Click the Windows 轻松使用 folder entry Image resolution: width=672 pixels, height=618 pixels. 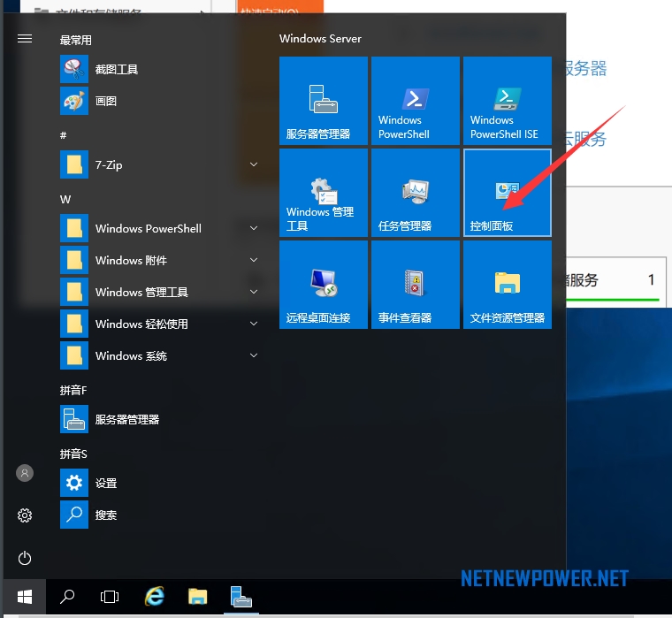[x=161, y=324]
